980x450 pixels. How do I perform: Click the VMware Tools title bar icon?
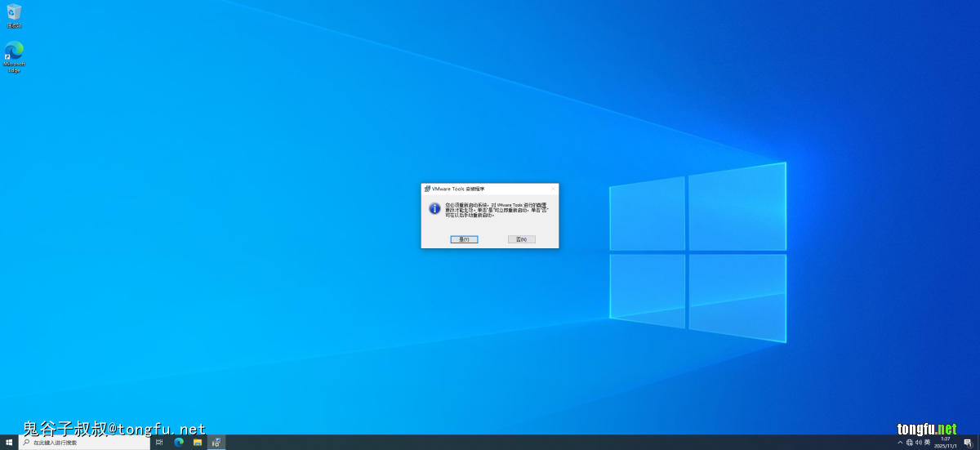click(x=427, y=189)
